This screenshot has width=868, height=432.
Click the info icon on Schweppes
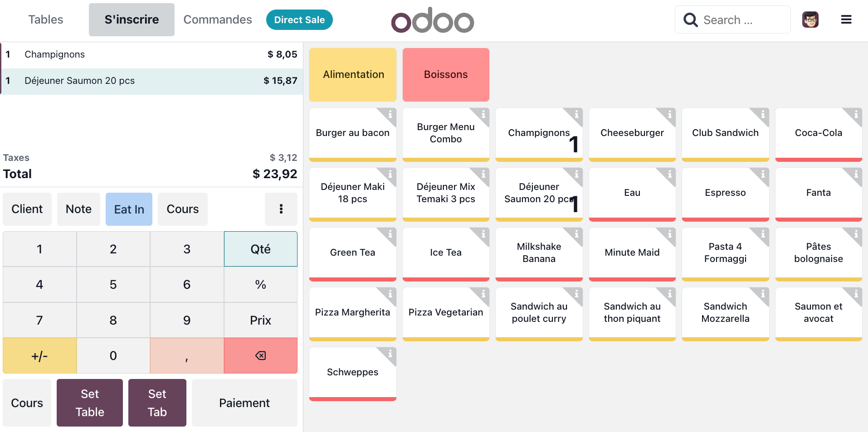[390, 354]
